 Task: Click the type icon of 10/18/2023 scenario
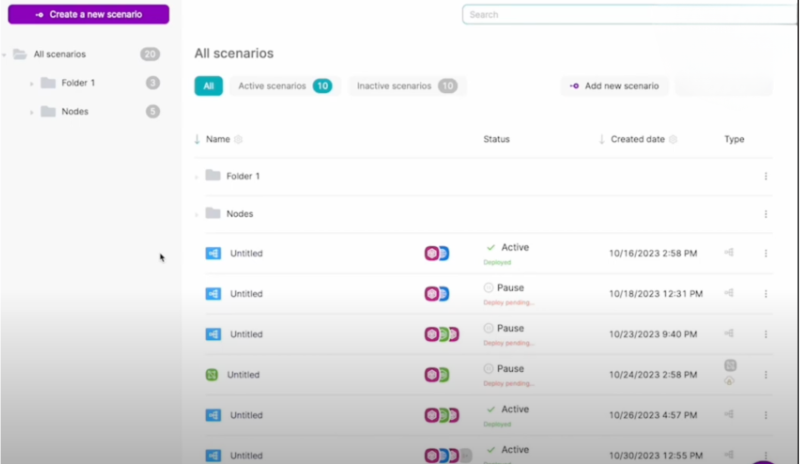[729, 293]
